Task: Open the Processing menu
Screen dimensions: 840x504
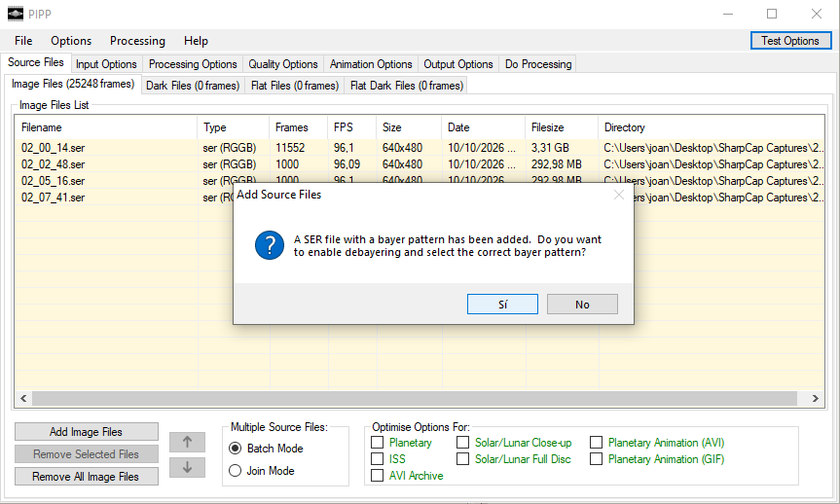Action: click(137, 41)
